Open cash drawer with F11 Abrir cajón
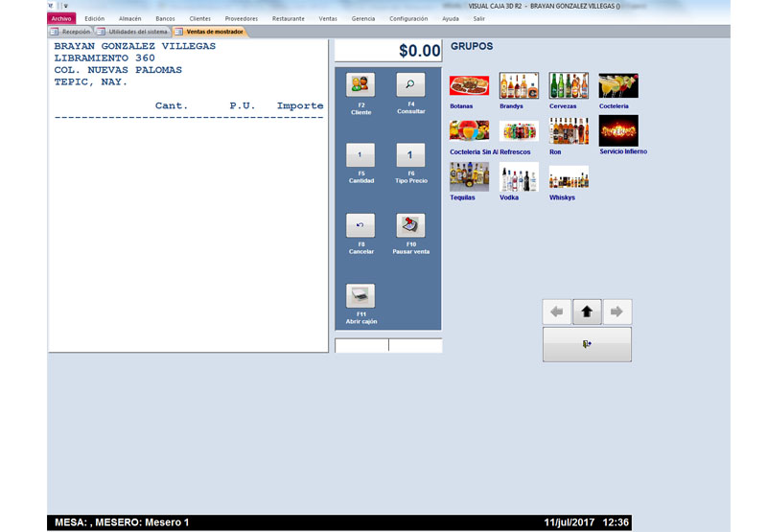 click(360, 295)
